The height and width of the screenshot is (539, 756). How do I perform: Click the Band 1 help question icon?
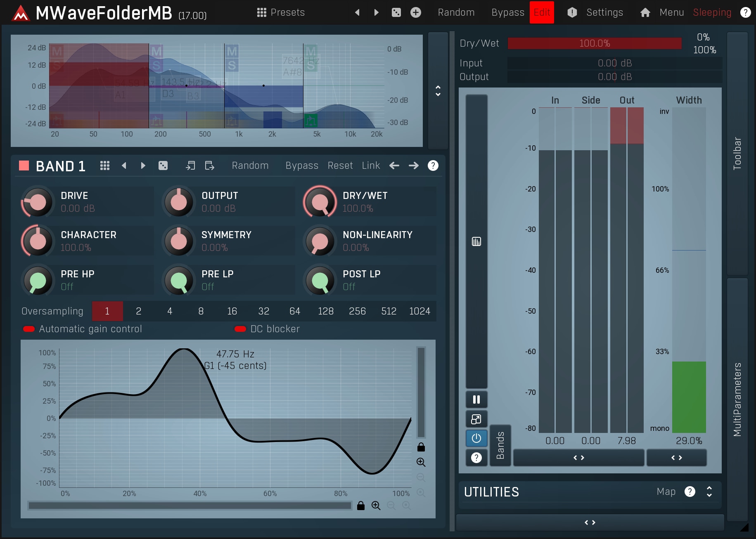click(433, 165)
